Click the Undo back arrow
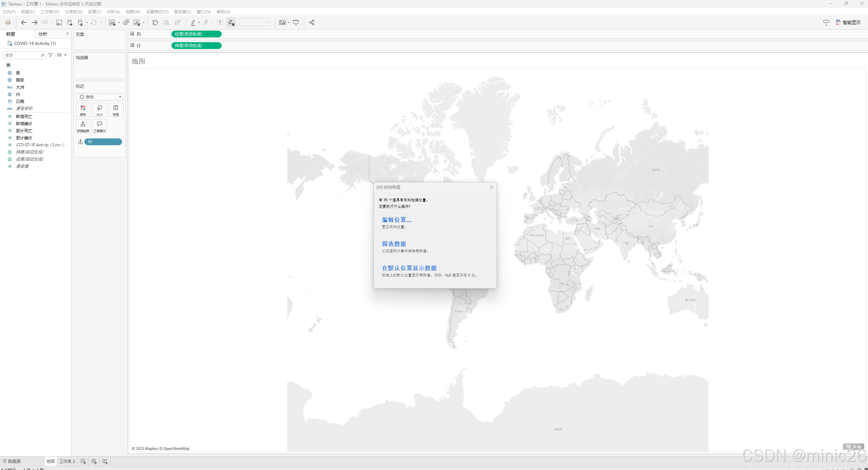 pos(23,22)
